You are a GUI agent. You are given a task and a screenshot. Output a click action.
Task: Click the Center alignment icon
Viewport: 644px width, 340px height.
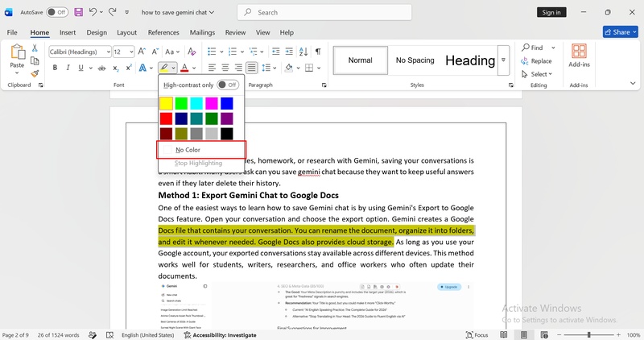pos(225,68)
